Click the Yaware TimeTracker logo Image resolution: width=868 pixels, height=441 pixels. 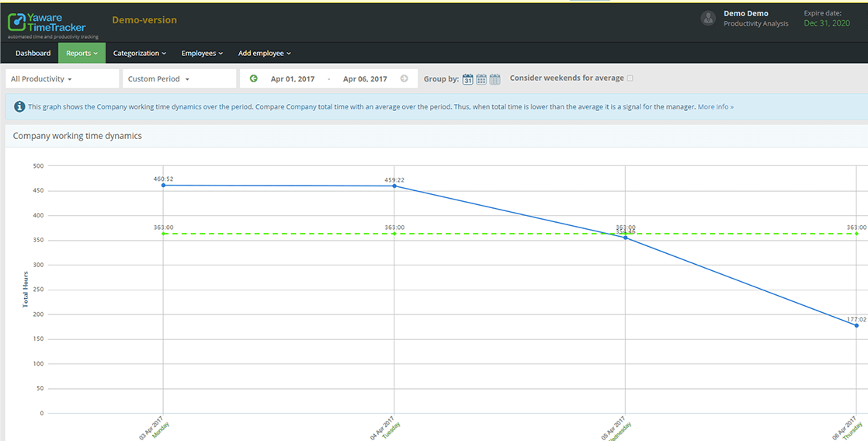tap(53, 26)
